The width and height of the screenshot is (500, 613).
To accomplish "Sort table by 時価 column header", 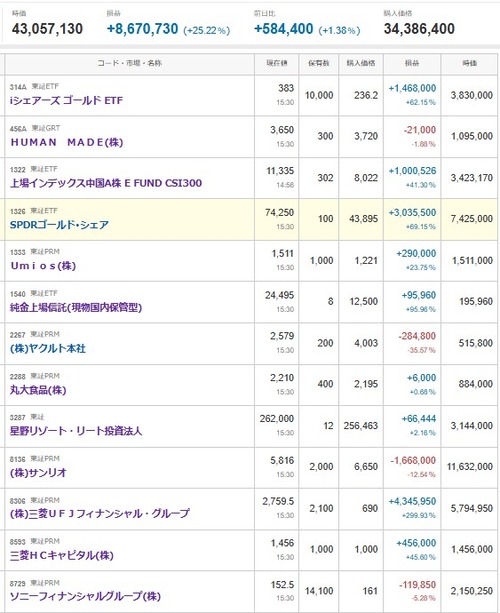I will pos(470,63).
